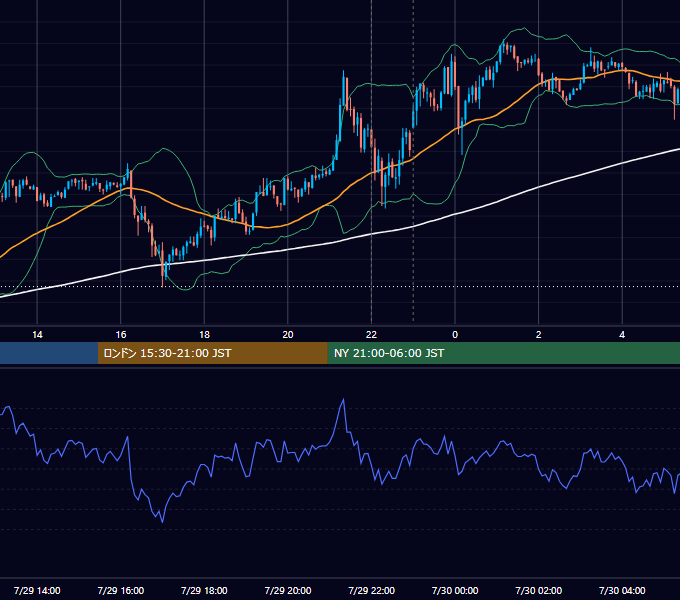Click the ロンドン 15:30-21:00 JST session bar
680x600 pixels.
(212, 353)
